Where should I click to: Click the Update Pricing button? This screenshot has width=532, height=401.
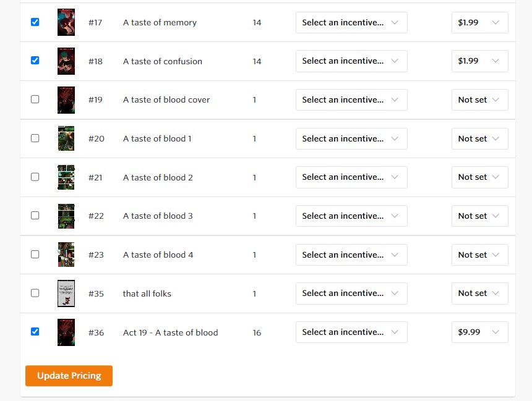(69, 376)
